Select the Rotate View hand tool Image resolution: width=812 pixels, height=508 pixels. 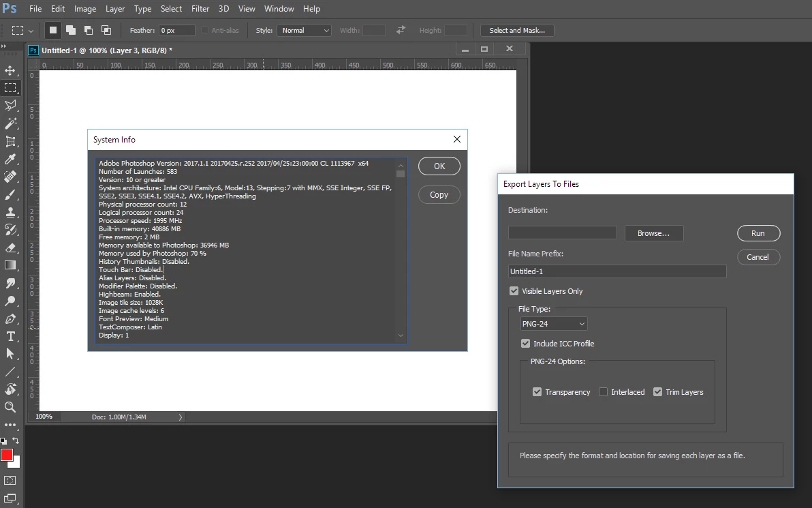point(10,389)
